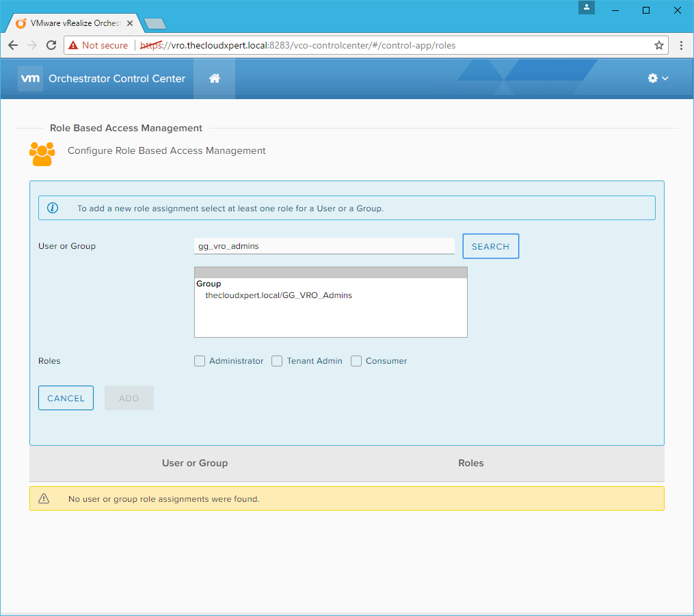Image resolution: width=694 pixels, height=616 pixels.
Task: Open the settings gear menu
Action: (657, 79)
